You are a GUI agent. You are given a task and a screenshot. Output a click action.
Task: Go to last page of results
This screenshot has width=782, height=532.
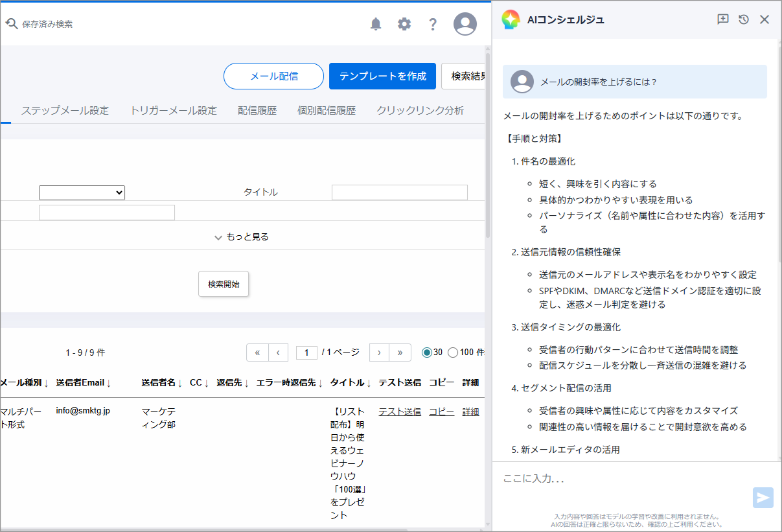[x=400, y=353]
